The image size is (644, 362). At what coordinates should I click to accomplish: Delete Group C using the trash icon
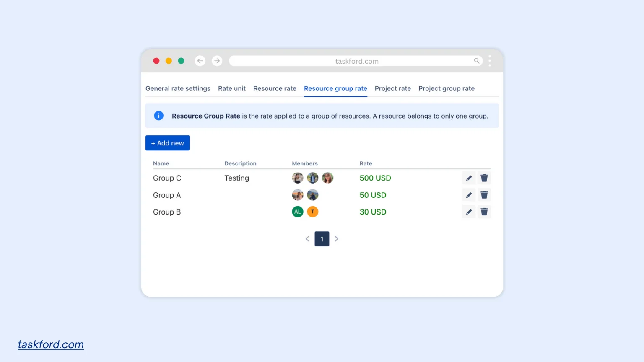(x=484, y=178)
